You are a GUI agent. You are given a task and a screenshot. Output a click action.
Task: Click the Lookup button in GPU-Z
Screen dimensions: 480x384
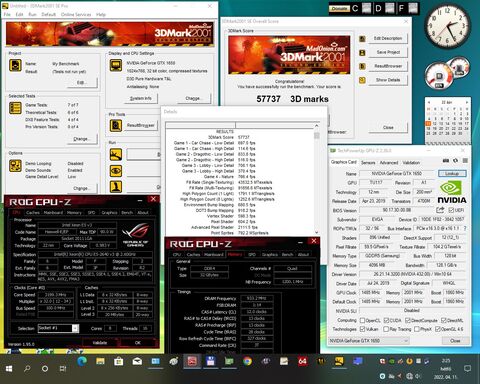(452, 173)
